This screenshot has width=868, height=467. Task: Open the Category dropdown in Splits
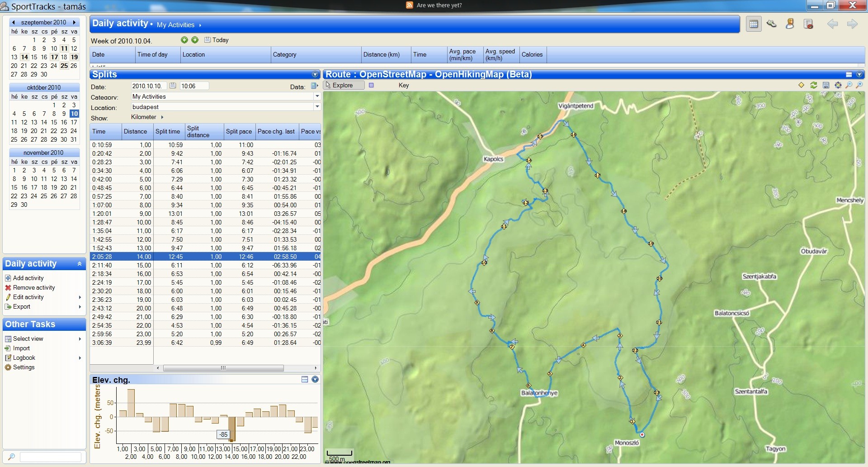(317, 96)
